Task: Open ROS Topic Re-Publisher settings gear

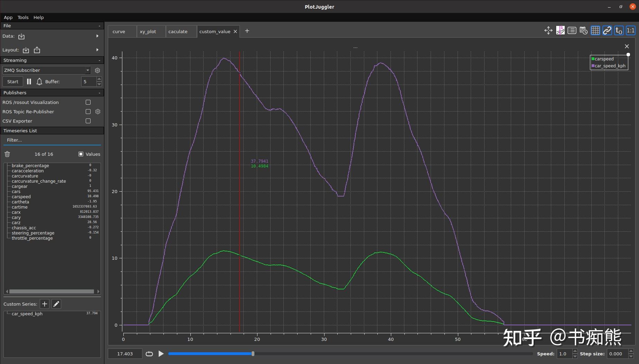Action: (98, 112)
